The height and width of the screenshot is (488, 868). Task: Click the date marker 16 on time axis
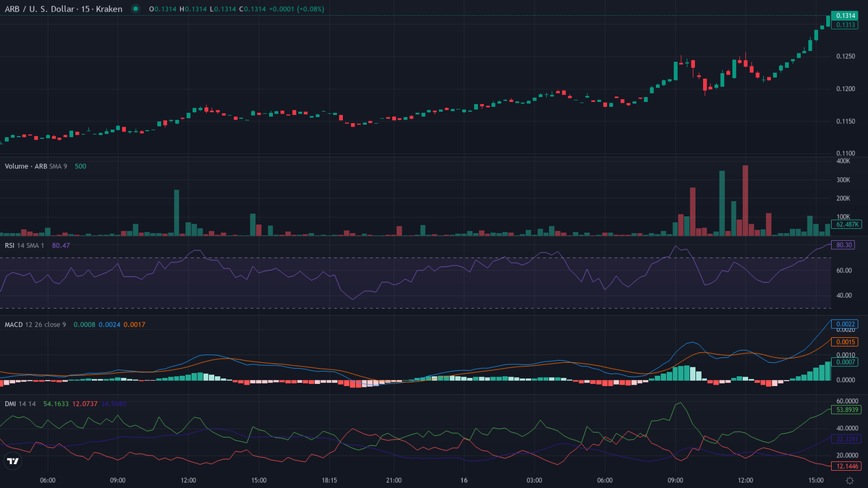[x=464, y=480]
